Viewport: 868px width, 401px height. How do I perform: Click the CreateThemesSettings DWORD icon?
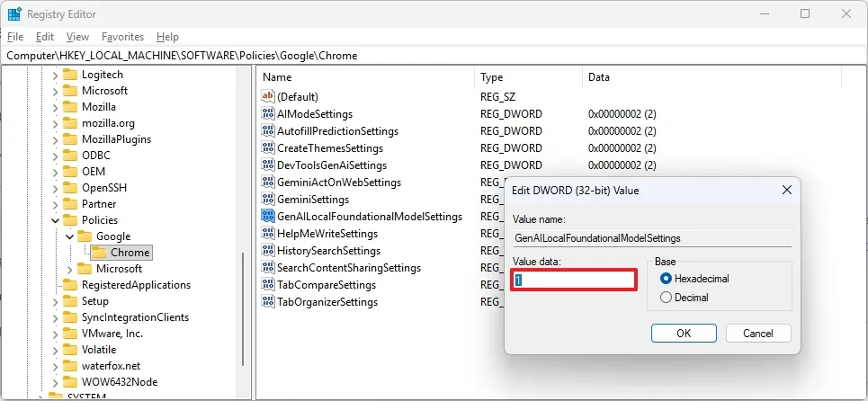point(268,147)
